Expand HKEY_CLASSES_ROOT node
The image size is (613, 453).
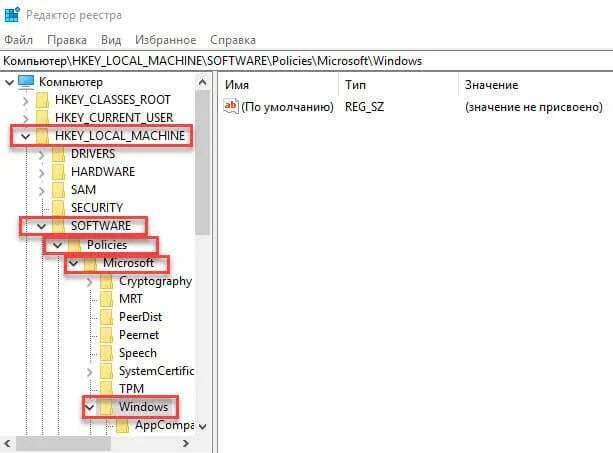coord(26,101)
